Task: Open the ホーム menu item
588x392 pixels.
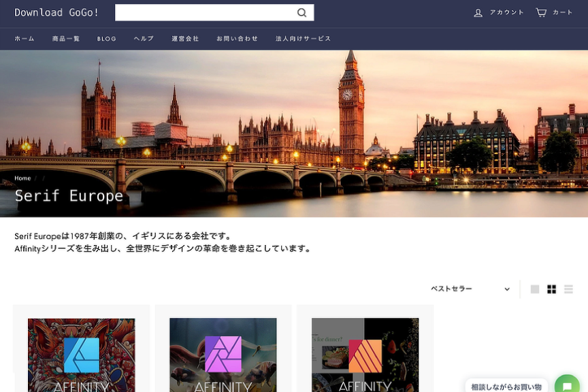Action: tap(24, 39)
